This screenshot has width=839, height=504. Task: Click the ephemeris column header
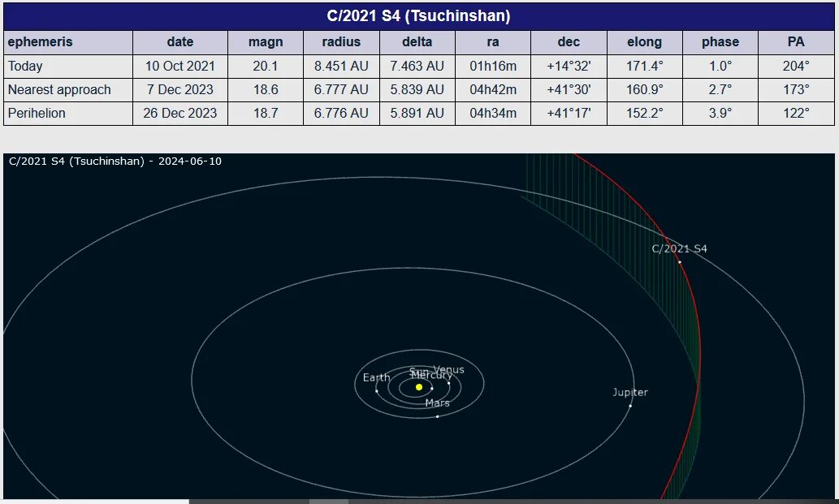[40, 41]
